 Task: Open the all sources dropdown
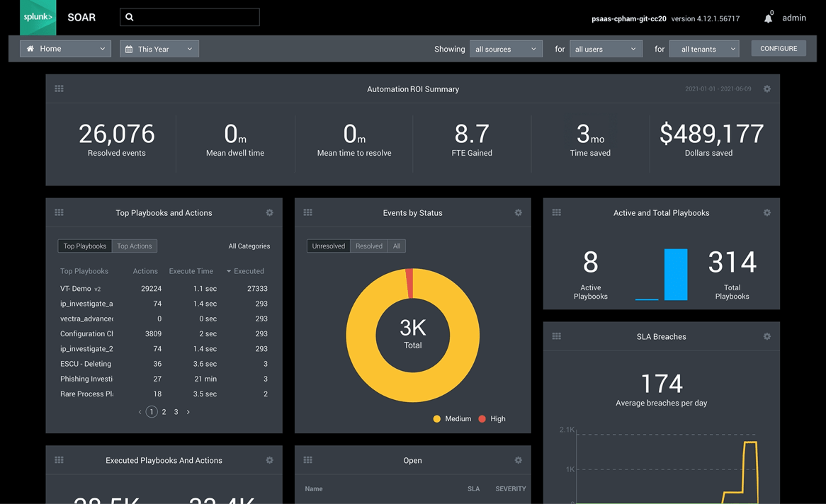point(506,48)
